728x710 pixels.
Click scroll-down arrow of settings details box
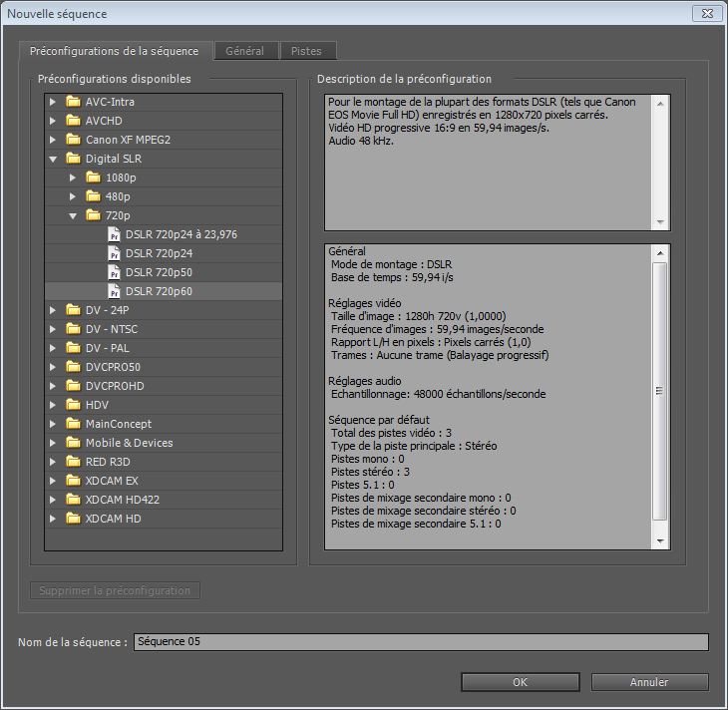(x=660, y=540)
